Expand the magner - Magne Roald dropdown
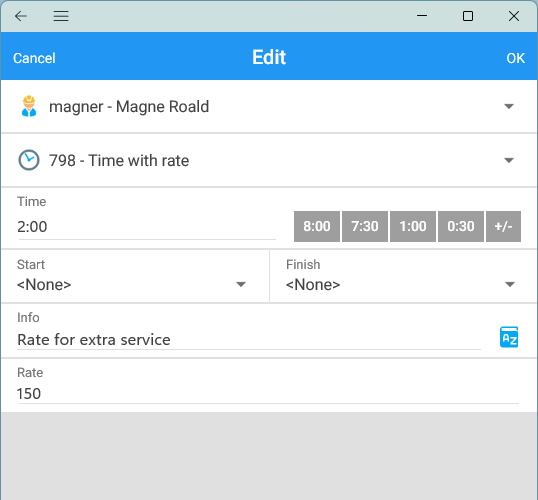 pos(509,106)
